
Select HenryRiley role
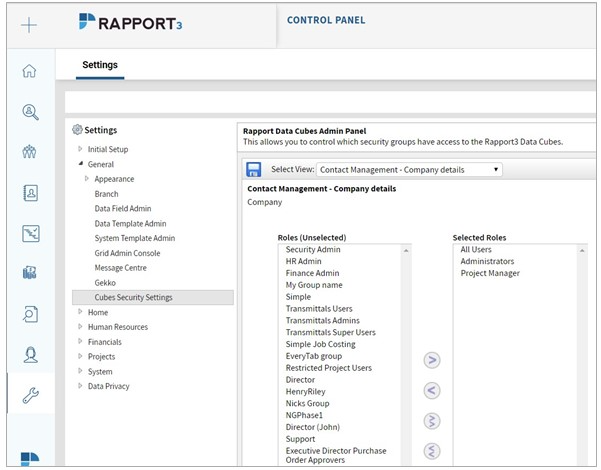305,392
